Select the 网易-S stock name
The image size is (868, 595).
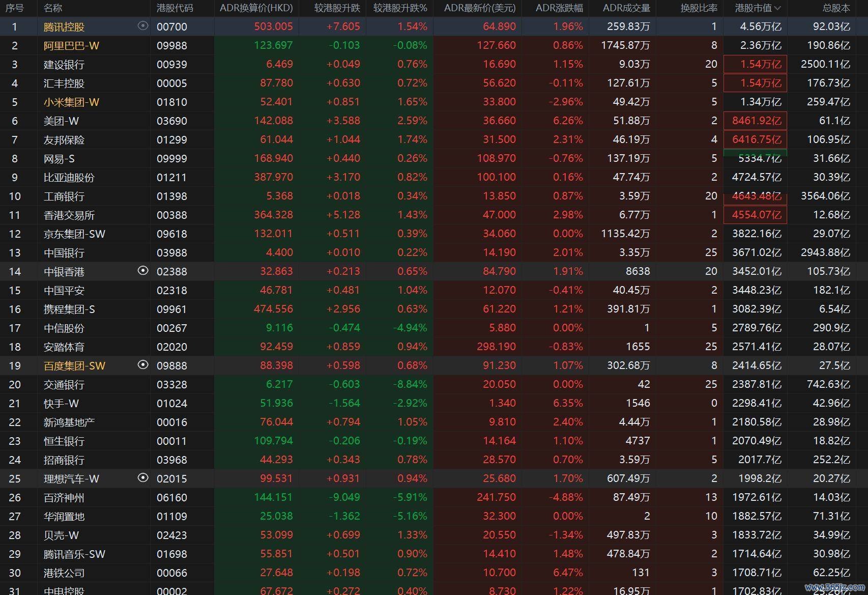pos(59,158)
